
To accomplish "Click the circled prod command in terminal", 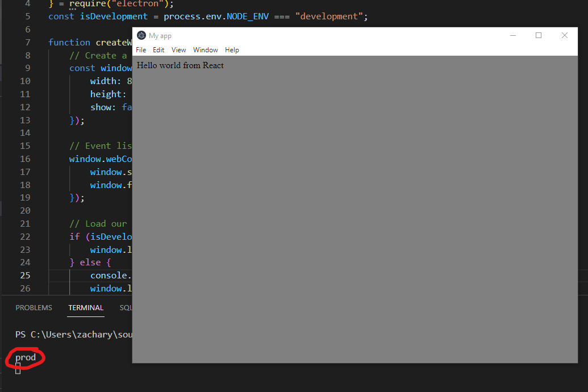I will (x=25, y=357).
